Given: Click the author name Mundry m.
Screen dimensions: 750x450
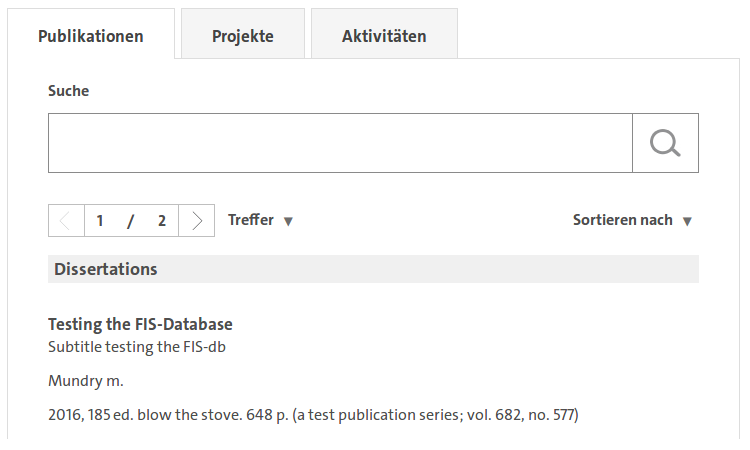Looking at the screenshot, I should 86,381.
